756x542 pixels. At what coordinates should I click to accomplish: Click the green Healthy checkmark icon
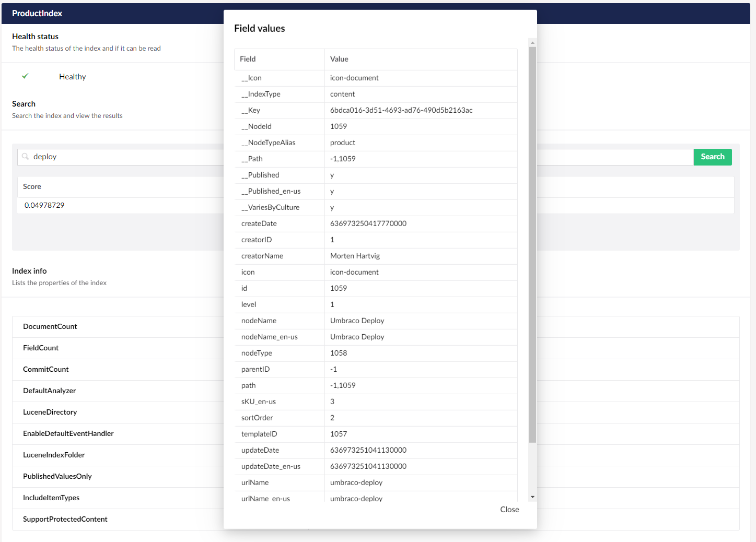25,76
